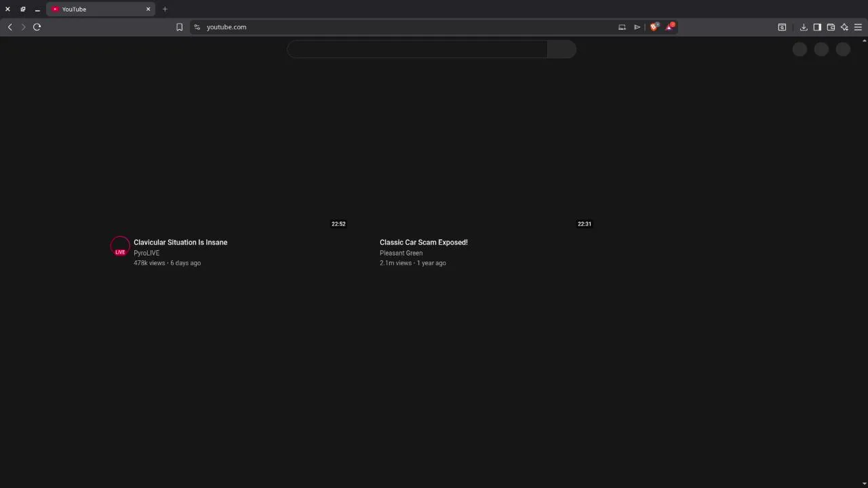Click the screen icon in the address bar
Viewport: 868px width, 488px height.
click(622, 27)
